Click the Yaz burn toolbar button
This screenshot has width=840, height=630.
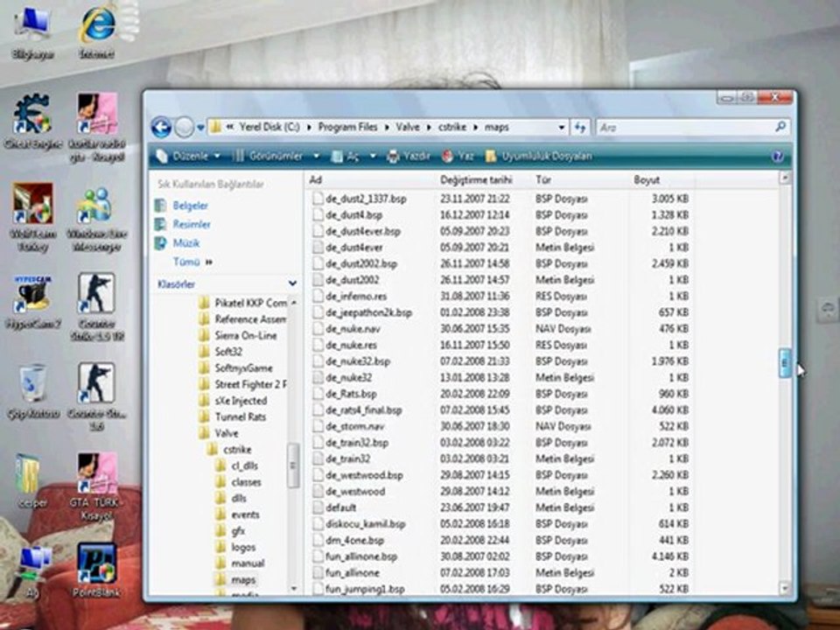[x=458, y=156]
